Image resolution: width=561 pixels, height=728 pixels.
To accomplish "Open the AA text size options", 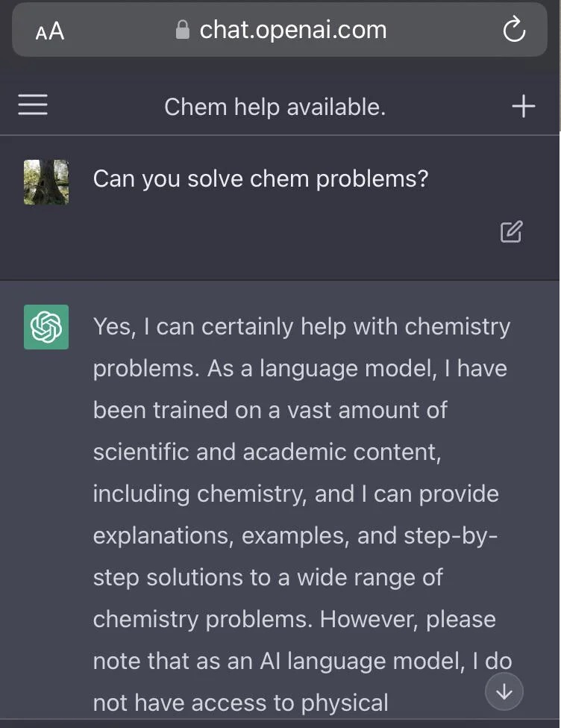I will point(50,31).
